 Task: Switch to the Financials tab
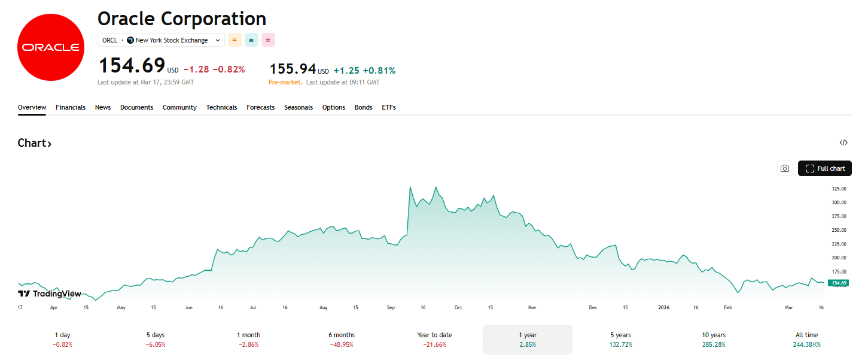point(71,108)
